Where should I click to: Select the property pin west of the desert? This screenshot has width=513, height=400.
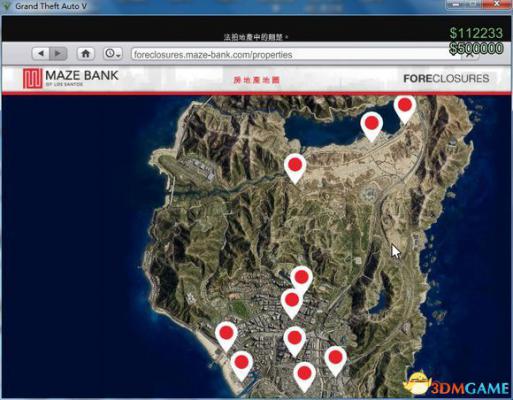(x=295, y=168)
